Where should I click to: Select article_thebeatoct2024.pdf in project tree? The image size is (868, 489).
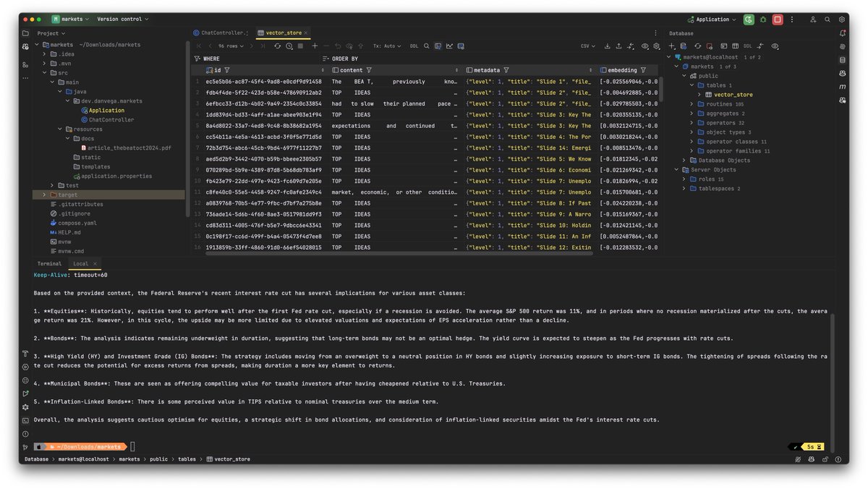129,148
